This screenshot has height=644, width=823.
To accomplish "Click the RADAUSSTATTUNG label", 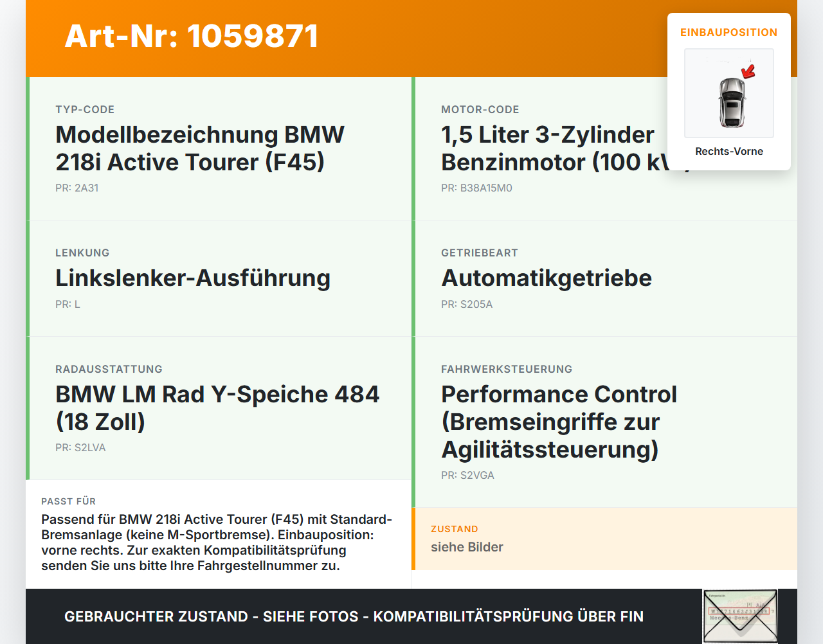I will pyautogui.click(x=109, y=369).
